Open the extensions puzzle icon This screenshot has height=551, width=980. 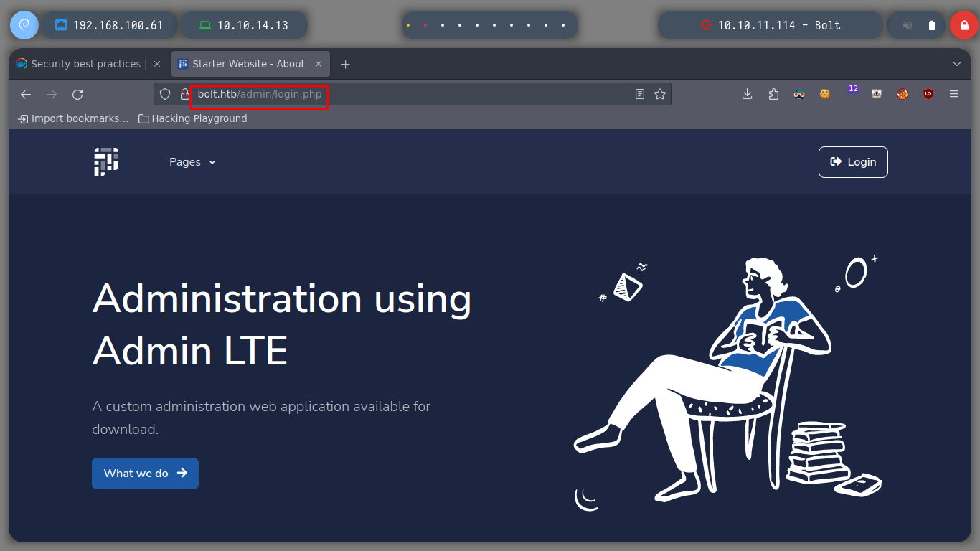(773, 94)
